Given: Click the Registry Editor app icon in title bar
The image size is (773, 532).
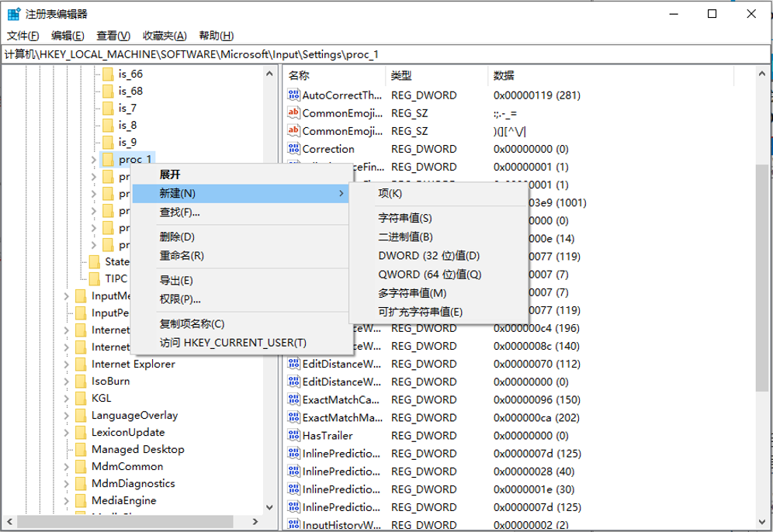Looking at the screenshot, I should pos(14,14).
